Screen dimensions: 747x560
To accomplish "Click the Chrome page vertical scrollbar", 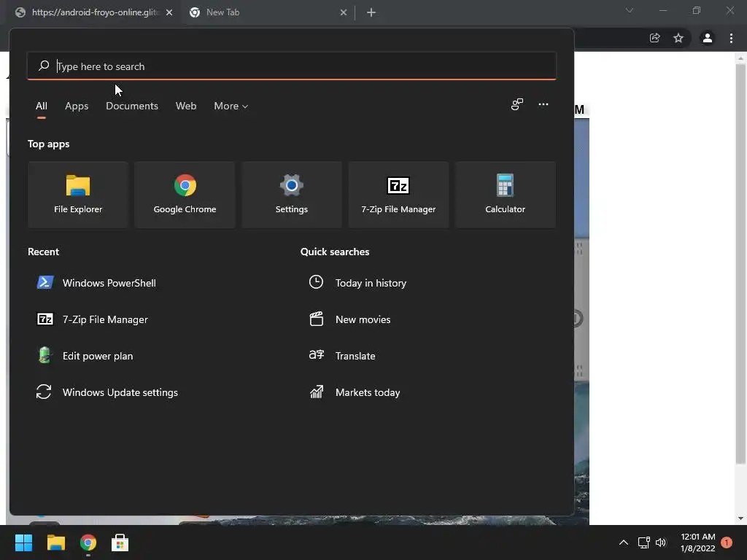I will 740,263.
